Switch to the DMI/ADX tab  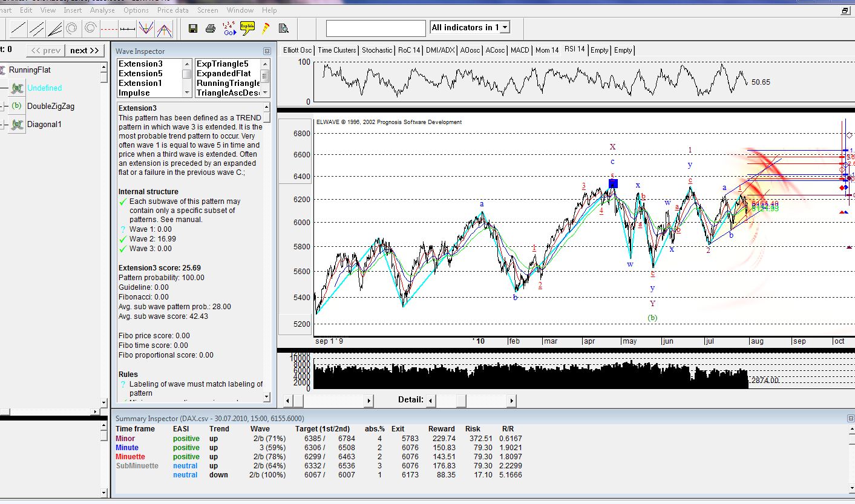point(440,50)
